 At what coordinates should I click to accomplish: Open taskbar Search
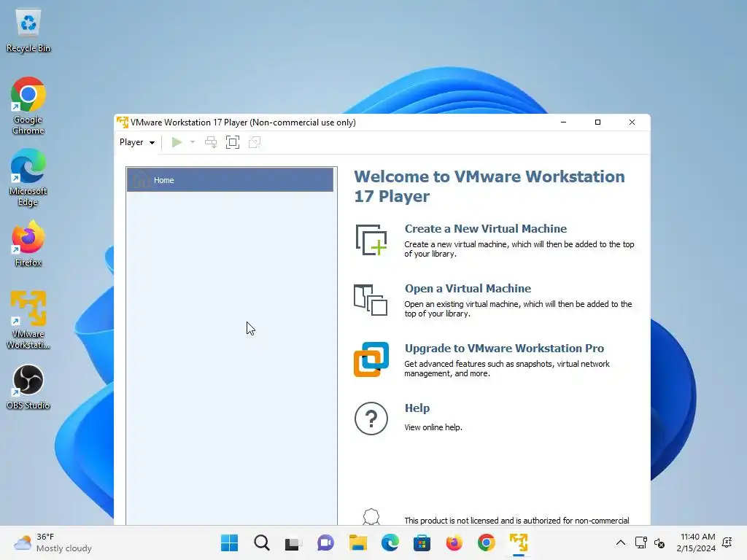[x=262, y=542]
